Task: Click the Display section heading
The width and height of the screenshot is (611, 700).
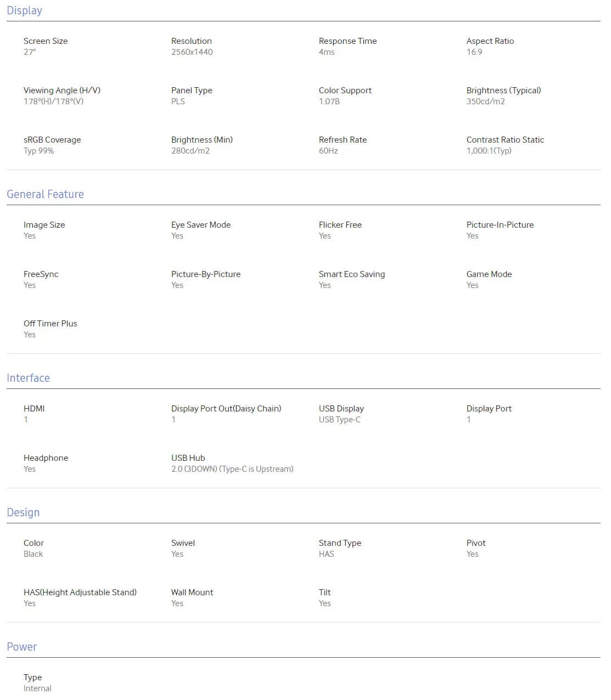Action: tap(24, 10)
